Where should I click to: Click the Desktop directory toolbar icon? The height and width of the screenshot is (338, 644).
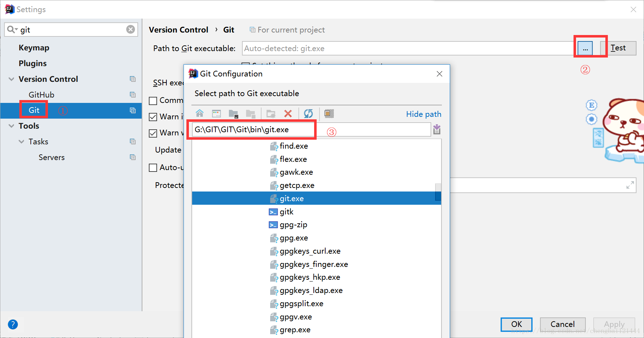[216, 114]
